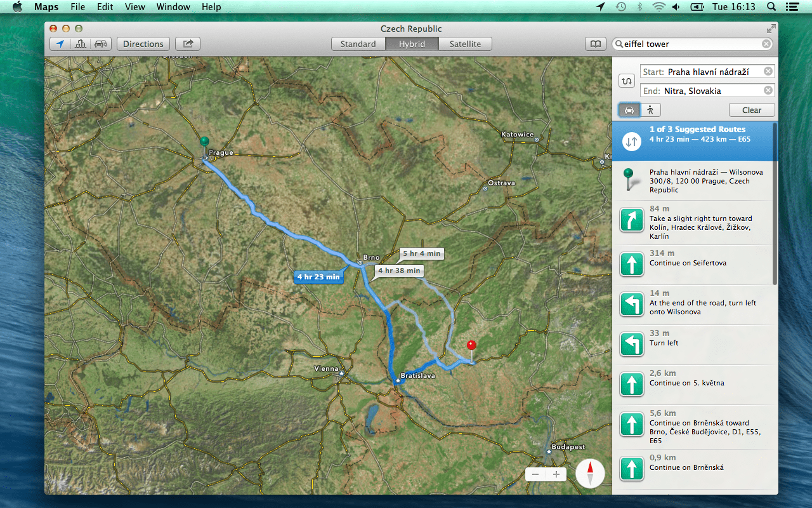Toggle the 3D map view button
Screen dimensions: 812x508
pyautogui.click(x=81, y=44)
